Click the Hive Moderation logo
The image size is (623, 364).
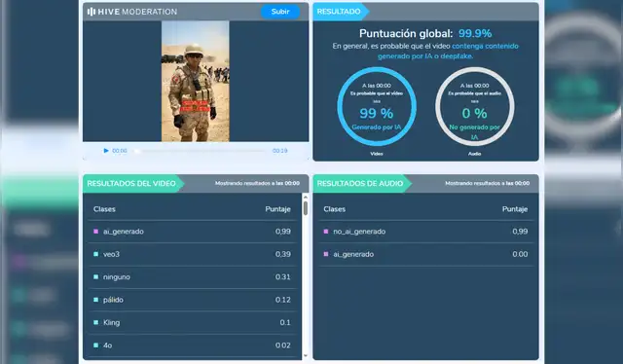tap(132, 12)
